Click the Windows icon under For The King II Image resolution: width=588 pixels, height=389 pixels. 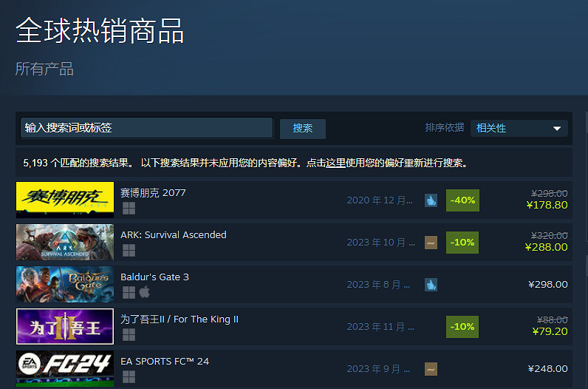[129, 334]
